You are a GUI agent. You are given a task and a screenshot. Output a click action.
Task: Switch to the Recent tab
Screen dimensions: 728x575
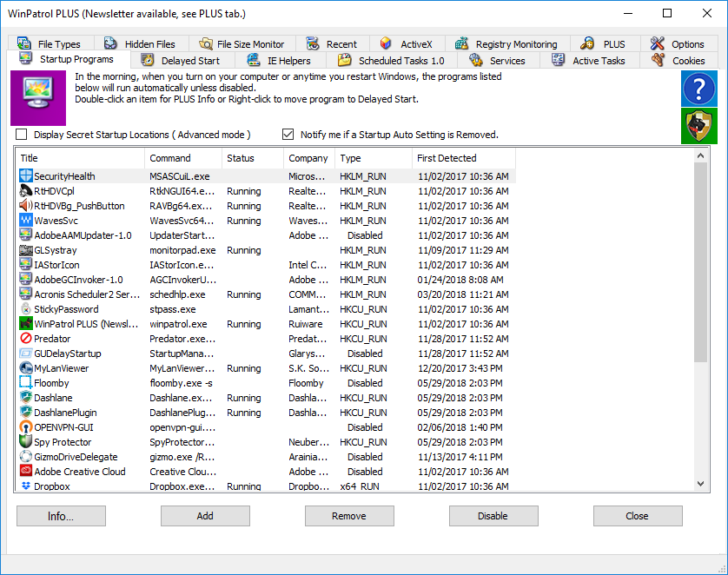333,44
